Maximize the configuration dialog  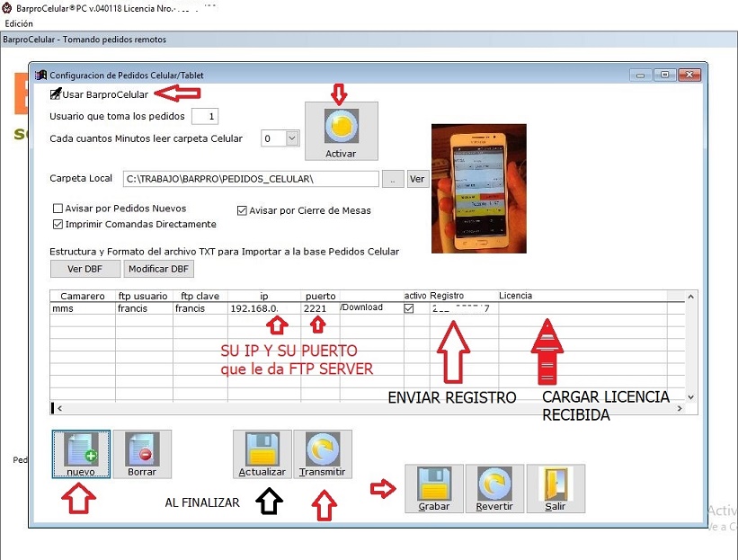point(664,75)
